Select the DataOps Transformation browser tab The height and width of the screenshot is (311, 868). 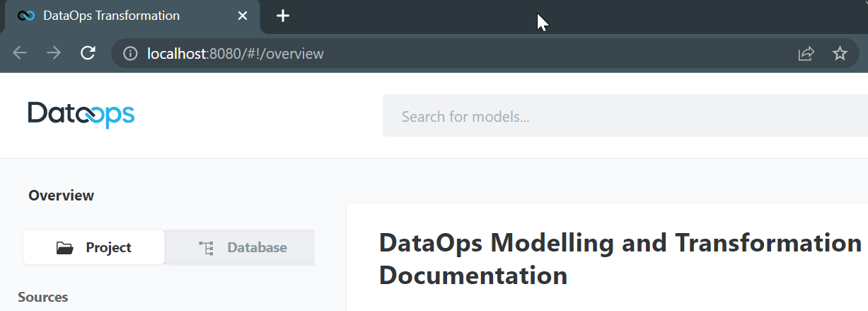(x=132, y=16)
